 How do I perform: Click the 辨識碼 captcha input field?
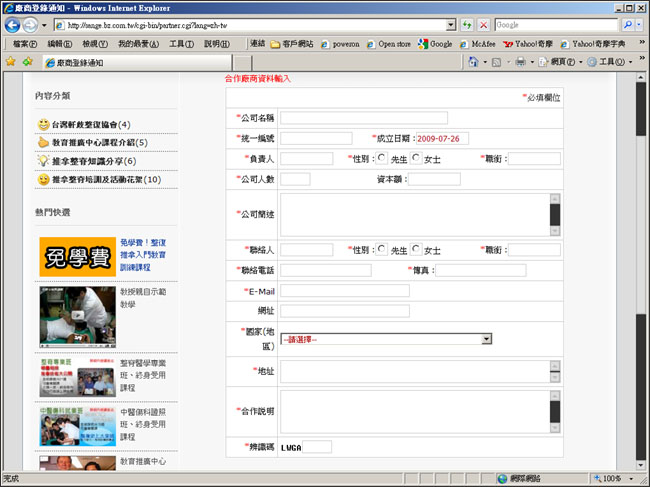pyautogui.click(x=317, y=447)
